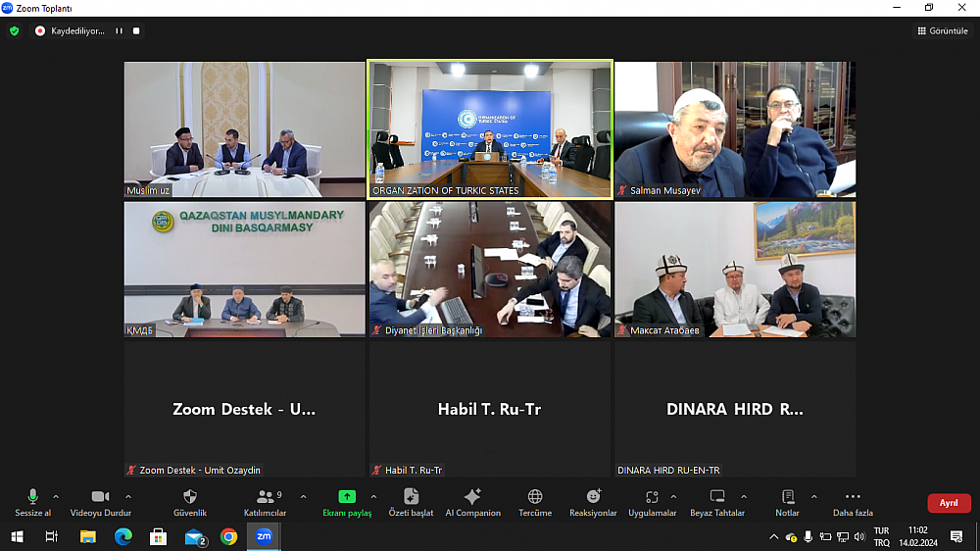Image resolution: width=980 pixels, height=551 pixels.
Task: Open Windows notification center
Action: click(956, 536)
